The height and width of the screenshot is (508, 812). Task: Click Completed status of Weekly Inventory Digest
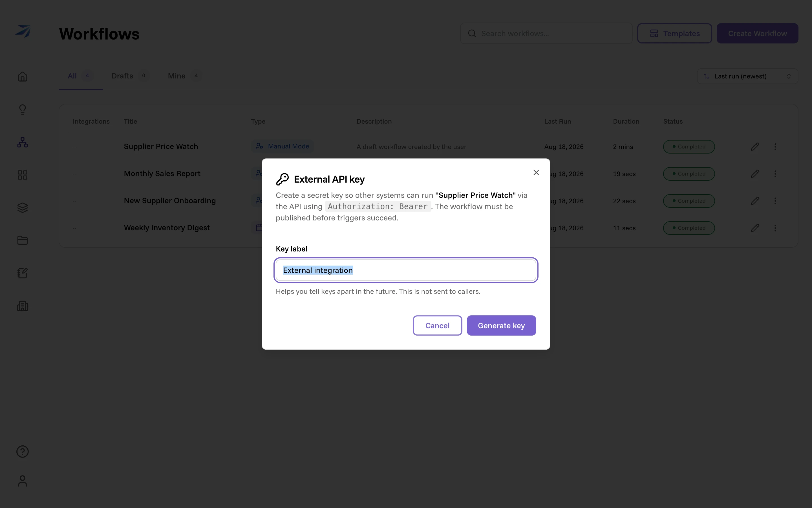(689, 228)
